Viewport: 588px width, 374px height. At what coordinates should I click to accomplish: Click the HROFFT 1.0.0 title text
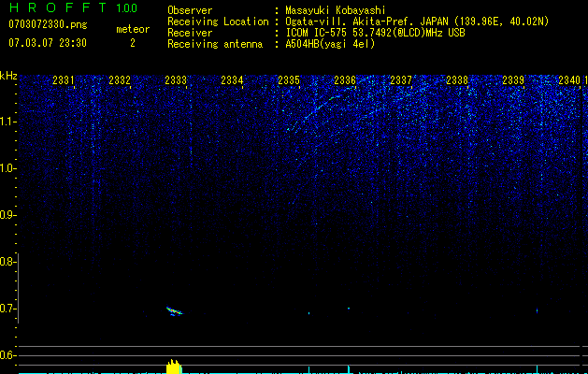73,7
